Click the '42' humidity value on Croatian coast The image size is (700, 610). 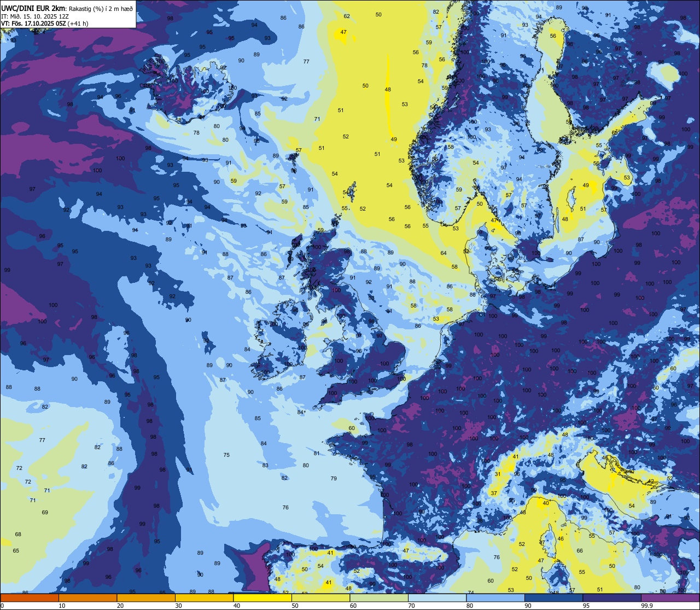coord(651,481)
